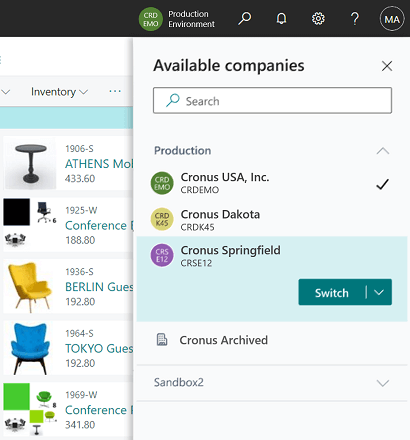Click the yellow CRDK45 badge

click(x=162, y=219)
